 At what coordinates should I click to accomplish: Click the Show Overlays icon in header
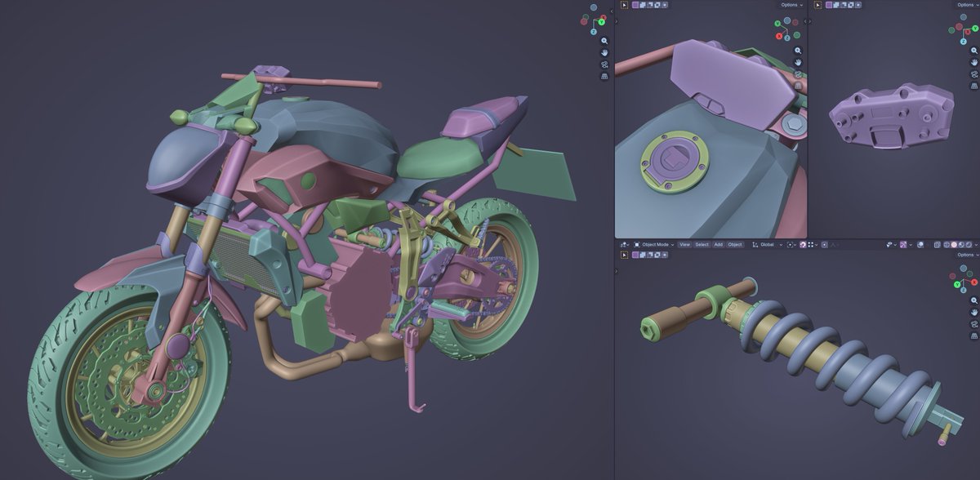[x=902, y=244]
